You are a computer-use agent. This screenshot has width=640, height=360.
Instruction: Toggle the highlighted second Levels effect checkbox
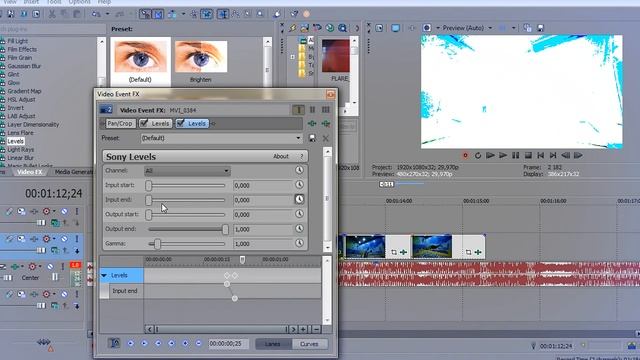click(180, 123)
